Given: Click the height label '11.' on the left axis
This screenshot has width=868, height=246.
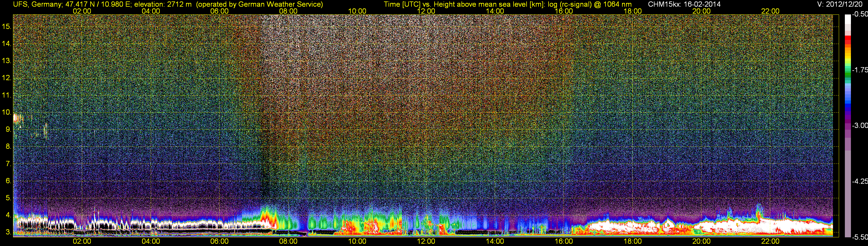Looking at the screenshot, I should 7,95.
